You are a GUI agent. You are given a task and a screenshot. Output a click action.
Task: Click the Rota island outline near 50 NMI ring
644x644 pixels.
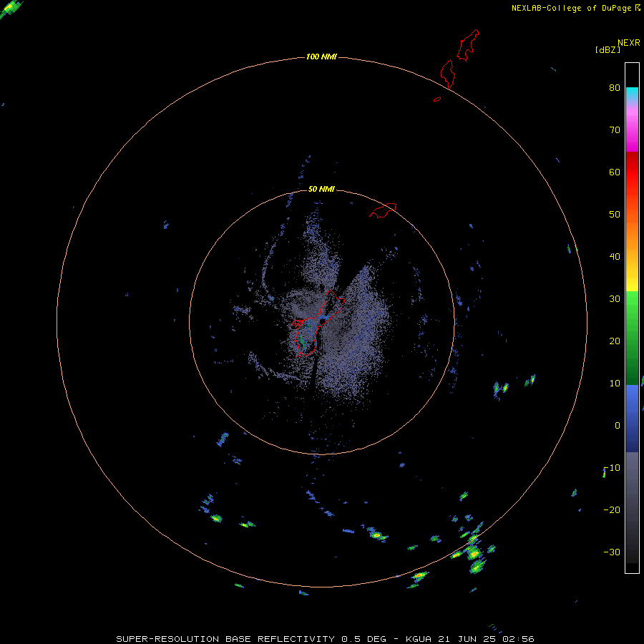[x=383, y=210]
